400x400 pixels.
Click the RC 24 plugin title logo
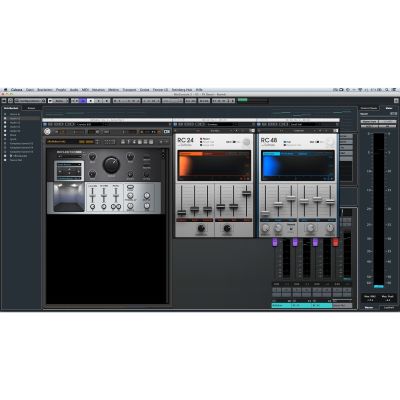pyautogui.click(x=185, y=141)
